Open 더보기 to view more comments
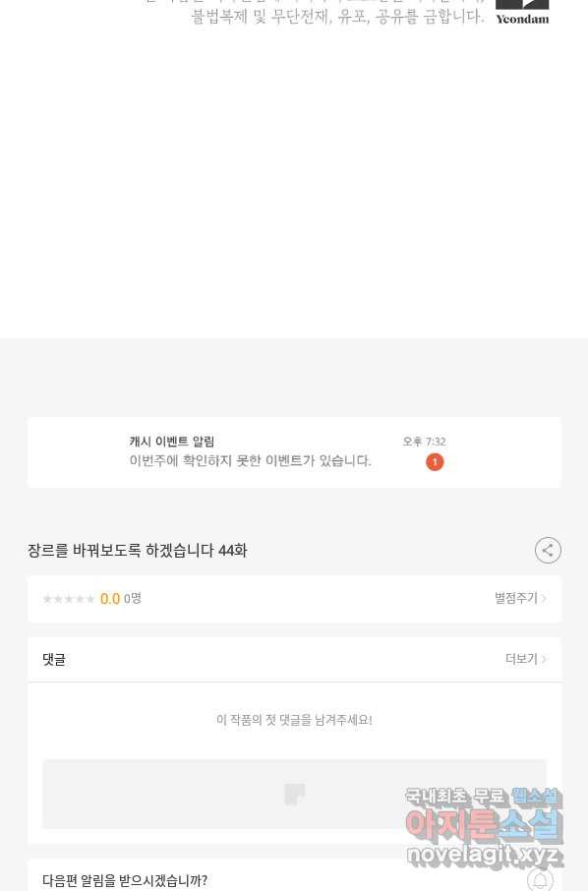 tap(521, 659)
